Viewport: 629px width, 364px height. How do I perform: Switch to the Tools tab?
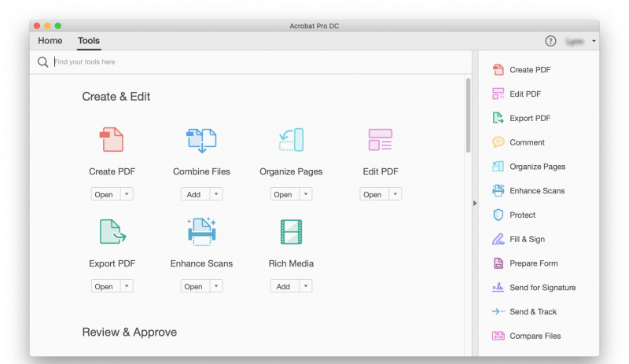pyautogui.click(x=89, y=41)
